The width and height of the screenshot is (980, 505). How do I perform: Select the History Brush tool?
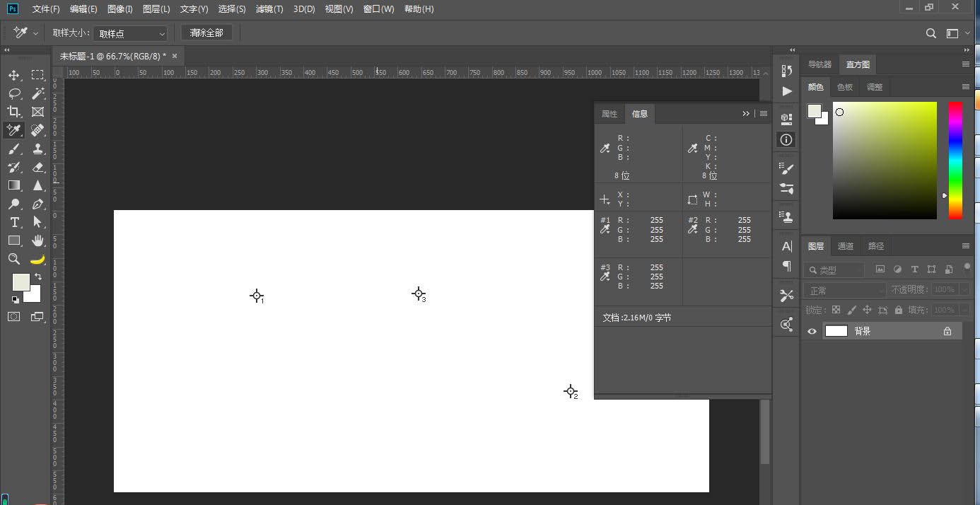coord(14,167)
